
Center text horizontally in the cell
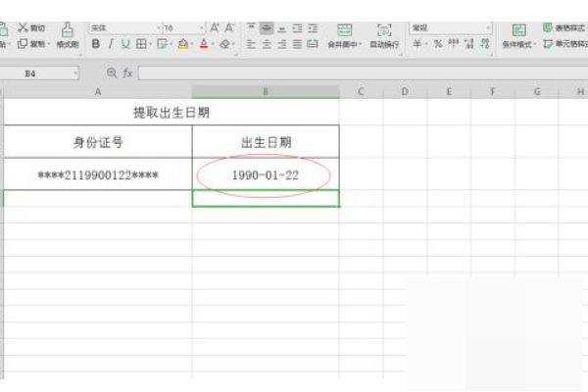tap(267, 44)
